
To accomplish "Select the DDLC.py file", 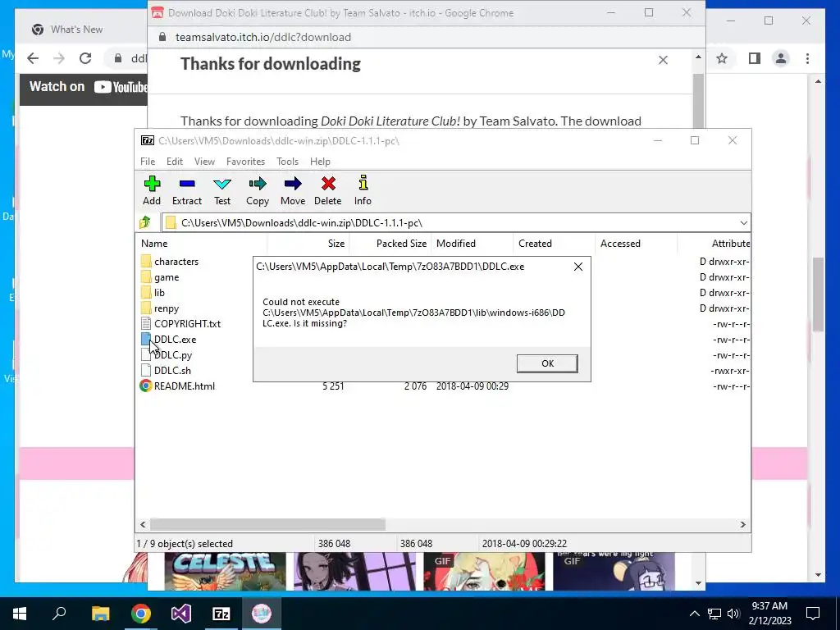I will (x=167, y=354).
